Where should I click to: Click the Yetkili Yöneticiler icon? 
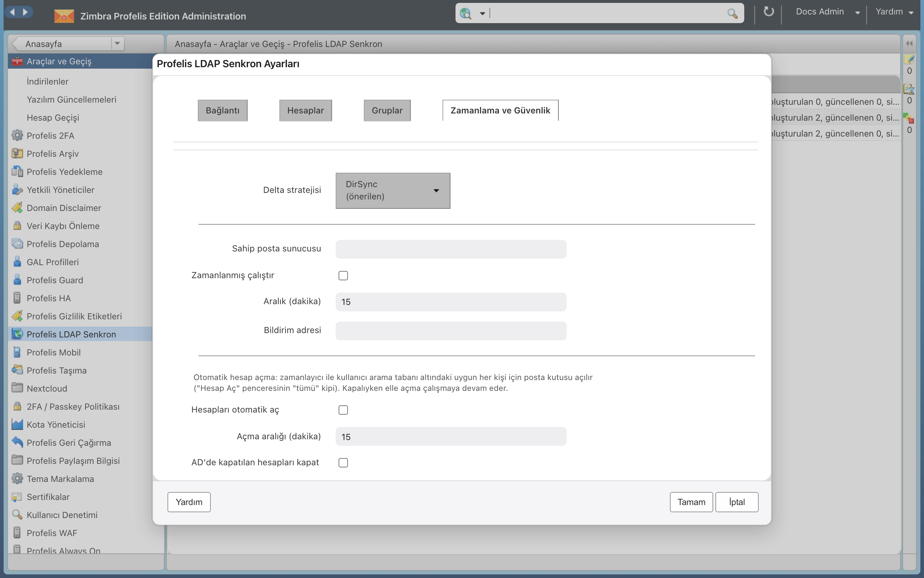[x=17, y=190]
